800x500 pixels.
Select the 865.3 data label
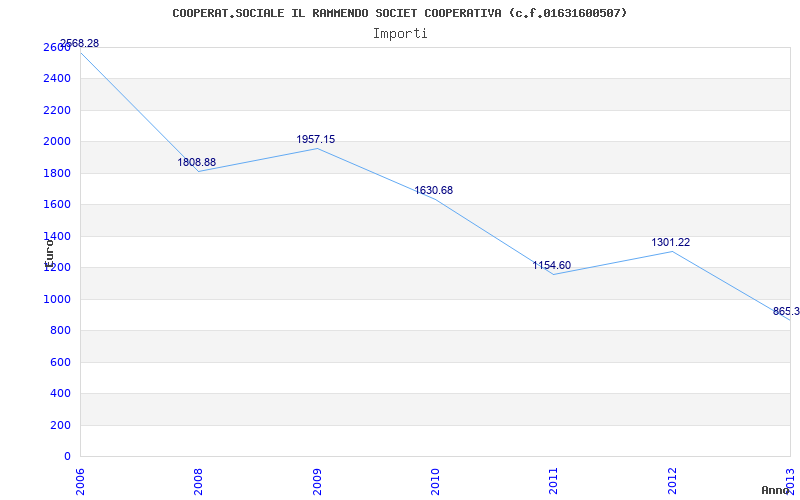pyautogui.click(x=786, y=311)
